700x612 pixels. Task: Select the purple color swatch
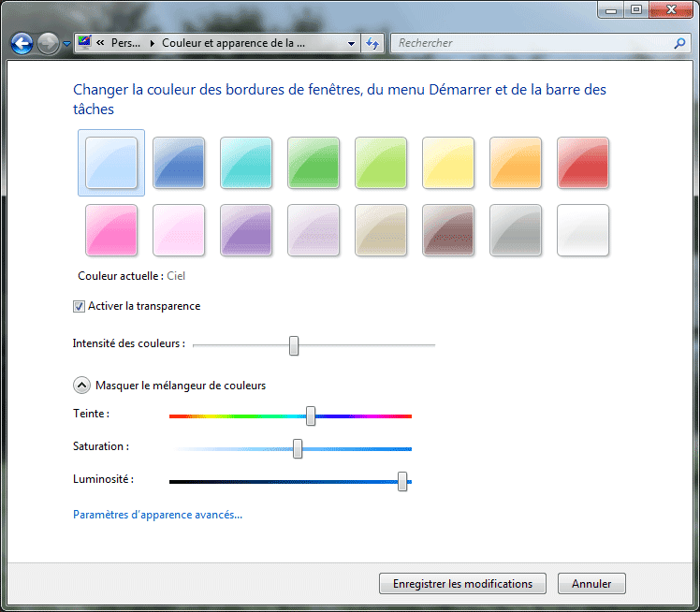(x=246, y=230)
